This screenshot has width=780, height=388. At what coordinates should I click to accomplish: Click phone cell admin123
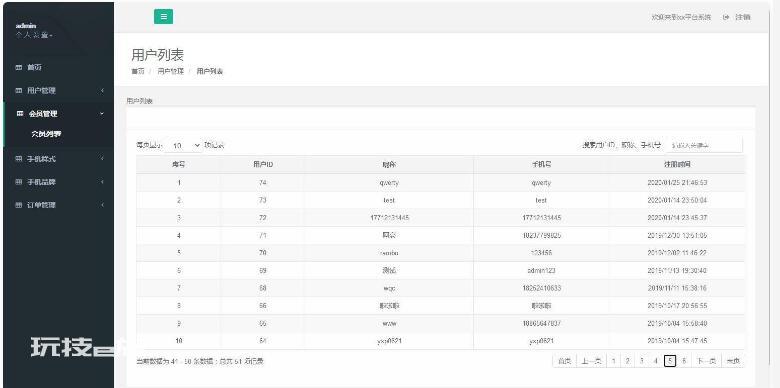click(x=541, y=271)
